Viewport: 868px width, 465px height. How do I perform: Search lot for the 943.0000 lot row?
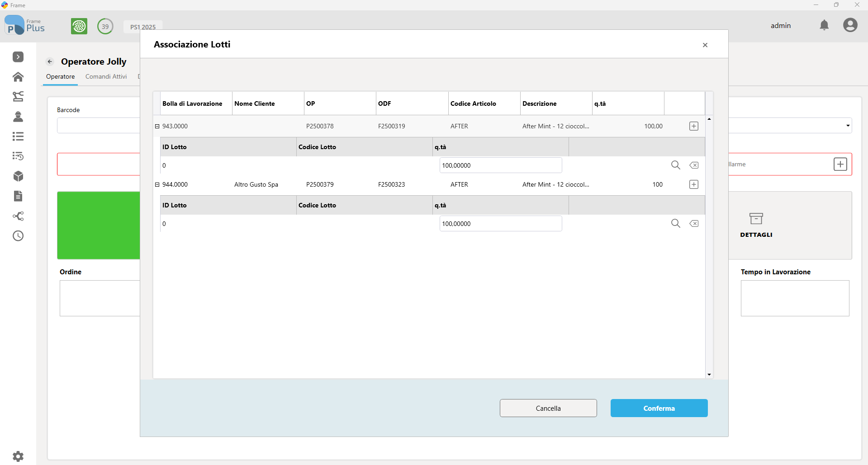click(x=676, y=165)
